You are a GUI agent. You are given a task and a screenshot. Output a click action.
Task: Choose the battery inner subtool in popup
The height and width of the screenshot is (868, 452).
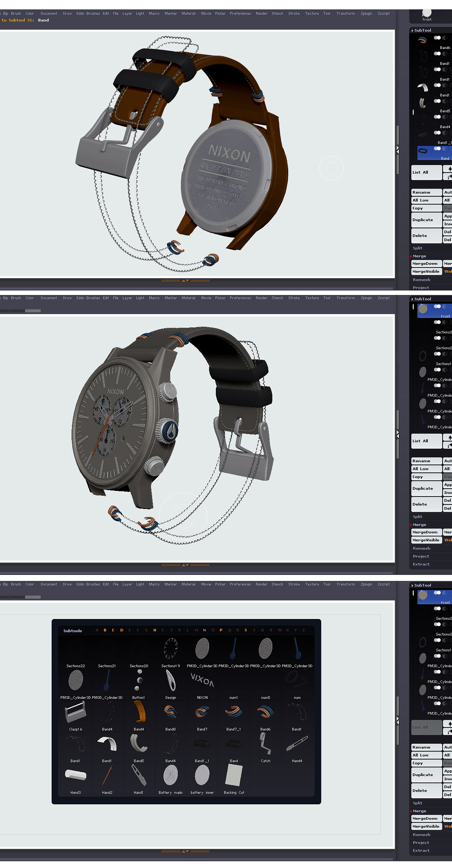[202, 779]
